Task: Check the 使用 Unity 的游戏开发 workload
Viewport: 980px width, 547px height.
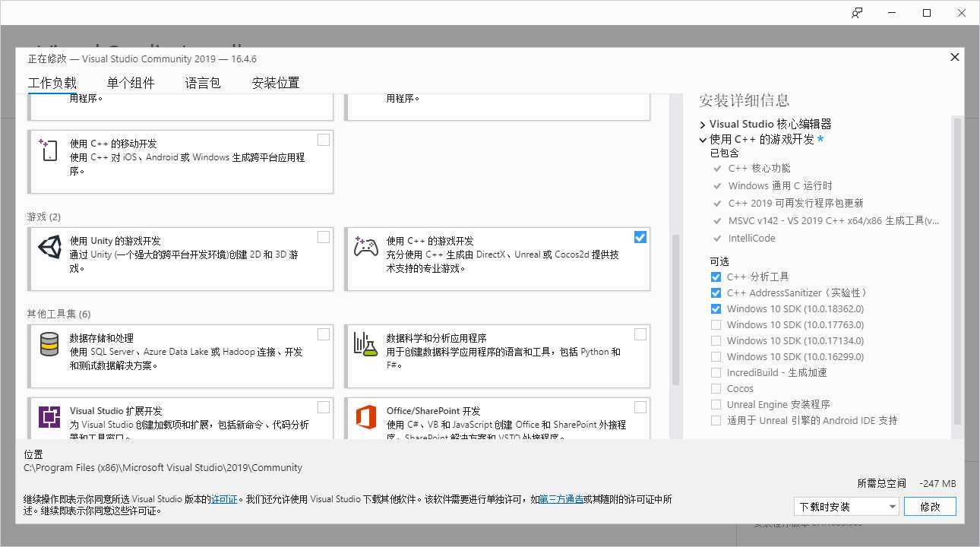Action: pos(324,237)
